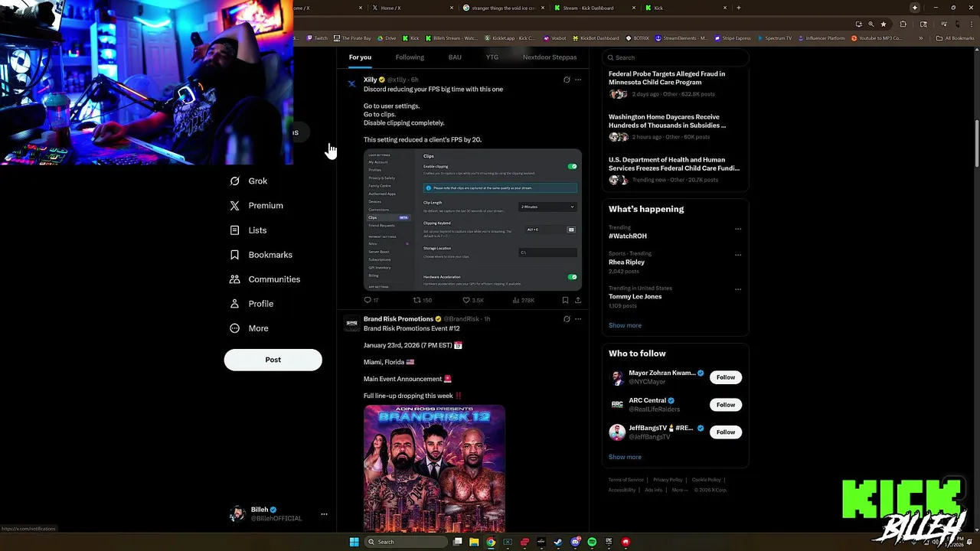This screenshot has width=980, height=551.
Task: Expand the More menu in sidebar
Action: (249, 328)
